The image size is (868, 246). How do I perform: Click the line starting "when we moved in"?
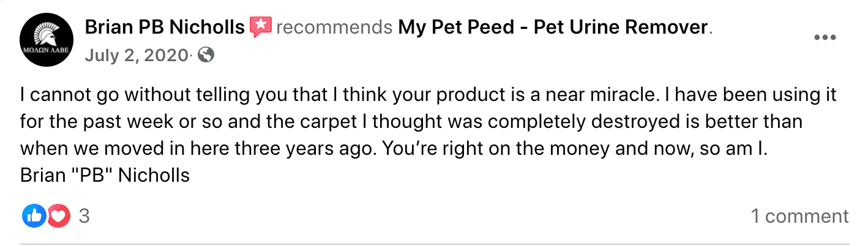pos(398,149)
